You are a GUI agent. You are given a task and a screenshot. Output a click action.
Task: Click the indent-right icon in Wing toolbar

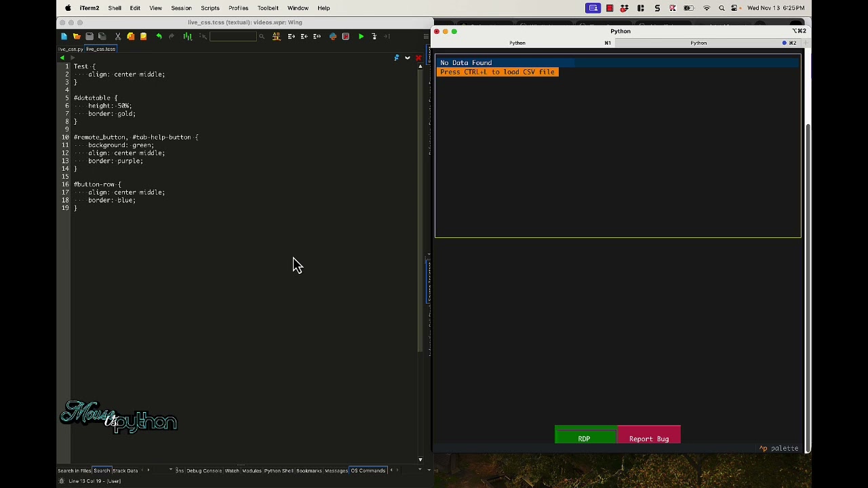(291, 37)
